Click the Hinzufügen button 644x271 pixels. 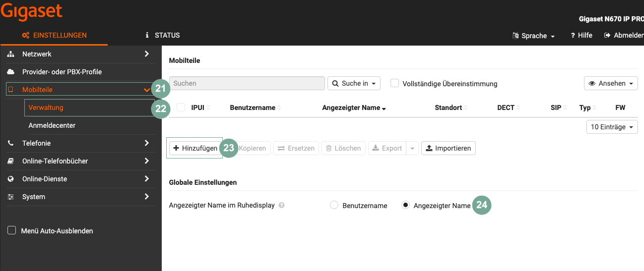(195, 148)
